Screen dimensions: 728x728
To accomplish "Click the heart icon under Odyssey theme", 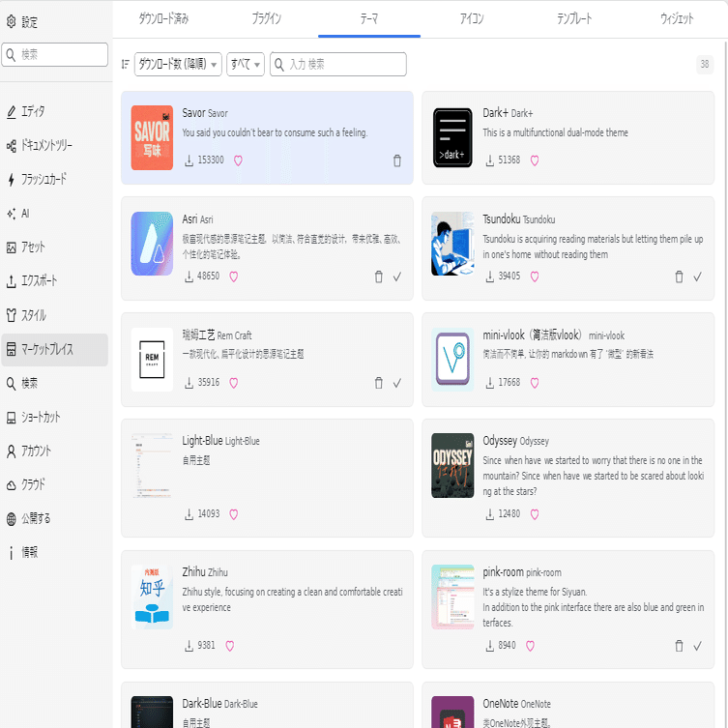I will click(535, 514).
